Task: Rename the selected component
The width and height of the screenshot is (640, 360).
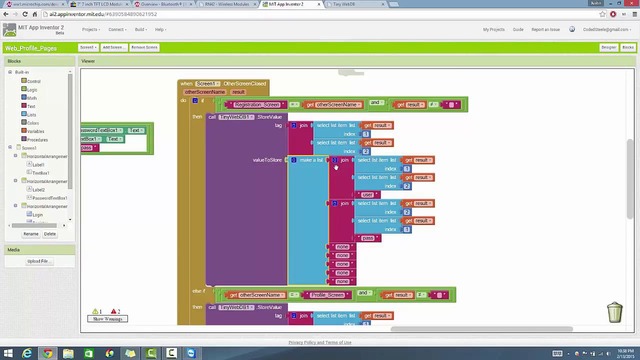Action: (31, 234)
